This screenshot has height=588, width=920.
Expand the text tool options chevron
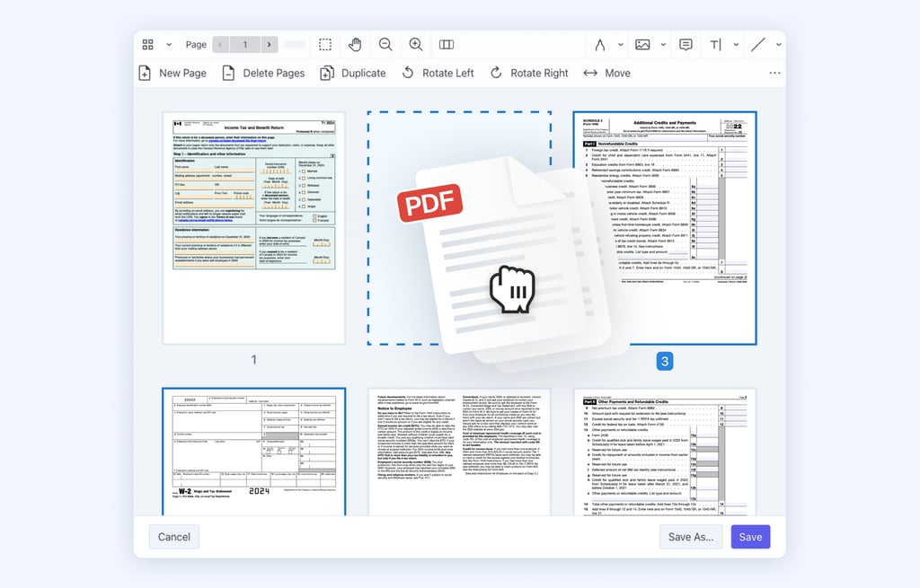(736, 45)
